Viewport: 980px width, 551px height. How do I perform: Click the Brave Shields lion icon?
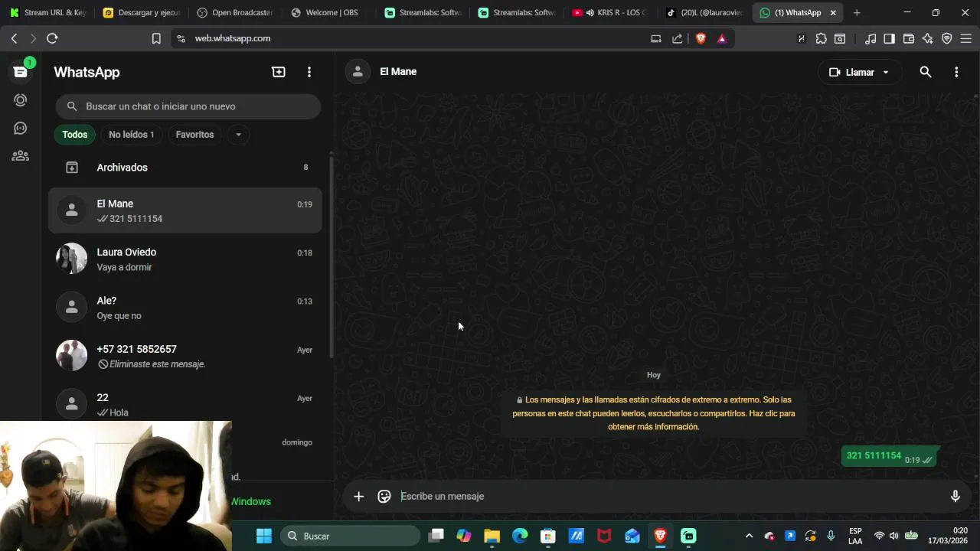pyautogui.click(x=701, y=38)
